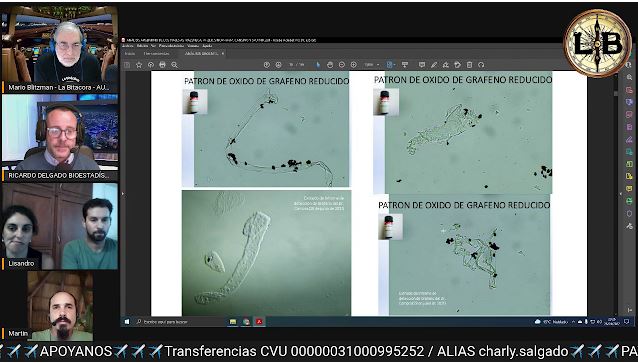Choose the arrow selection tool
The image size is (638, 363).
click(318, 65)
